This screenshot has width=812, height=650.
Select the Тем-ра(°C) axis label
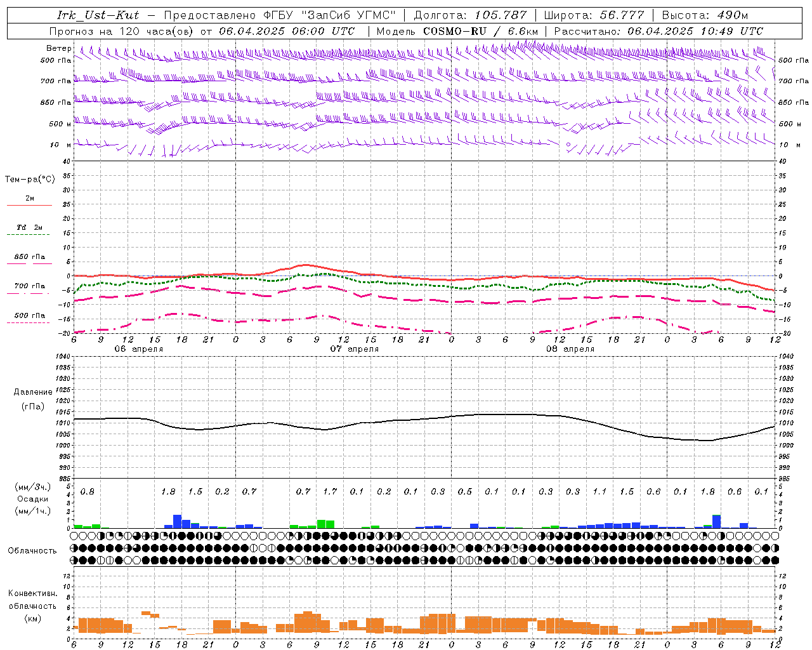click(x=30, y=180)
